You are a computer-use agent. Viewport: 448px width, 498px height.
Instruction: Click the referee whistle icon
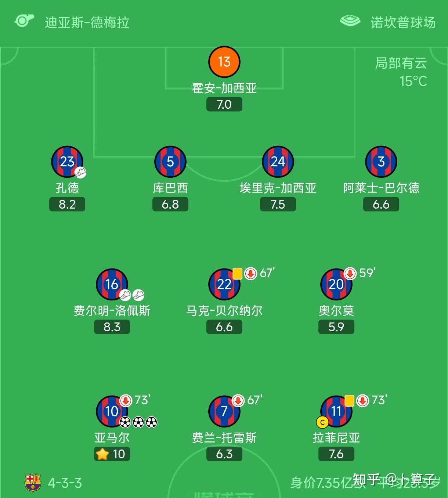[24, 21]
